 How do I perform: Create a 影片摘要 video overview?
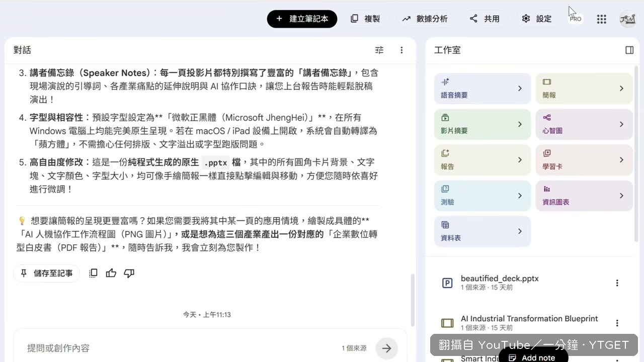coord(482,124)
